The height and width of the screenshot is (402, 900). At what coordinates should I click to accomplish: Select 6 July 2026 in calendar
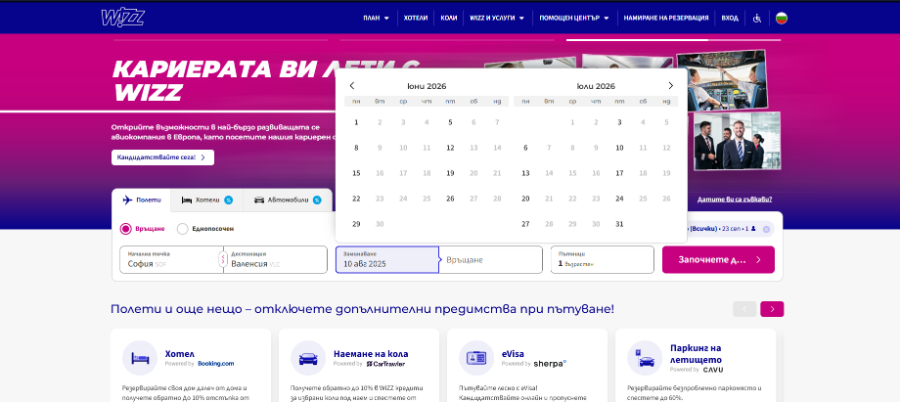[x=525, y=148]
